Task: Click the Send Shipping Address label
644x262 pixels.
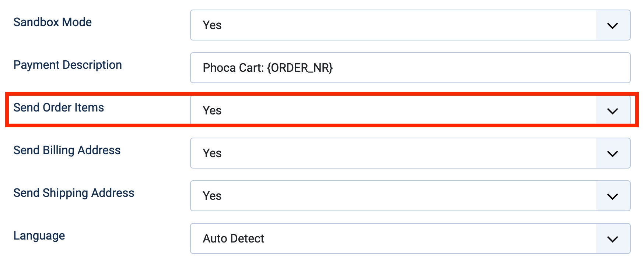Action: pyautogui.click(x=74, y=193)
